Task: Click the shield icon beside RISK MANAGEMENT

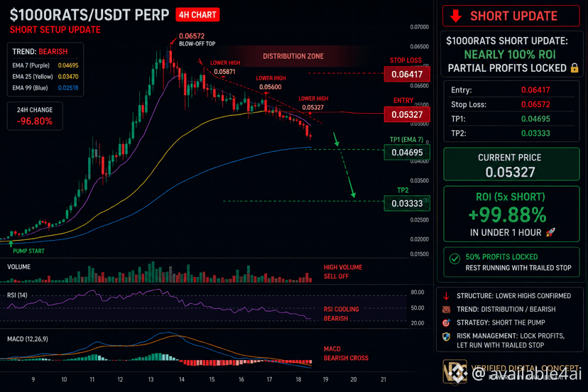Action: click(x=446, y=337)
